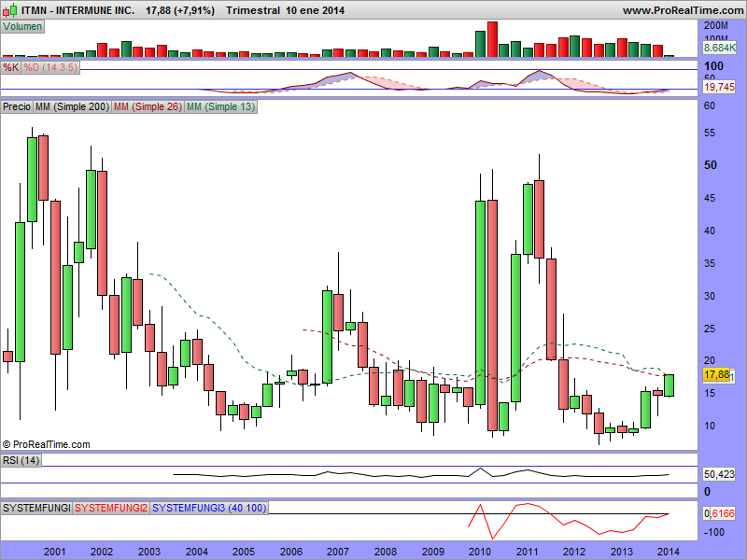Select the SYSTEMFUNGI2 red label
This screenshot has width=747, height=560.
(x=110, y=508)
